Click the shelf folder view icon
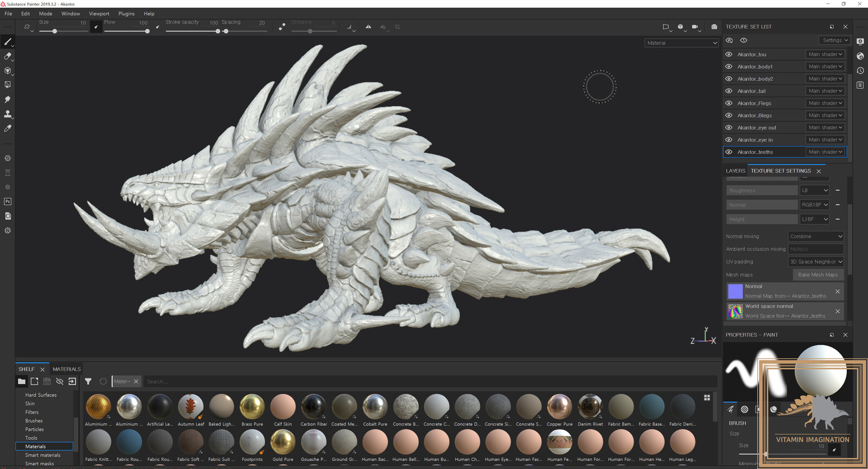868x469 pixels. pos(22,382)
